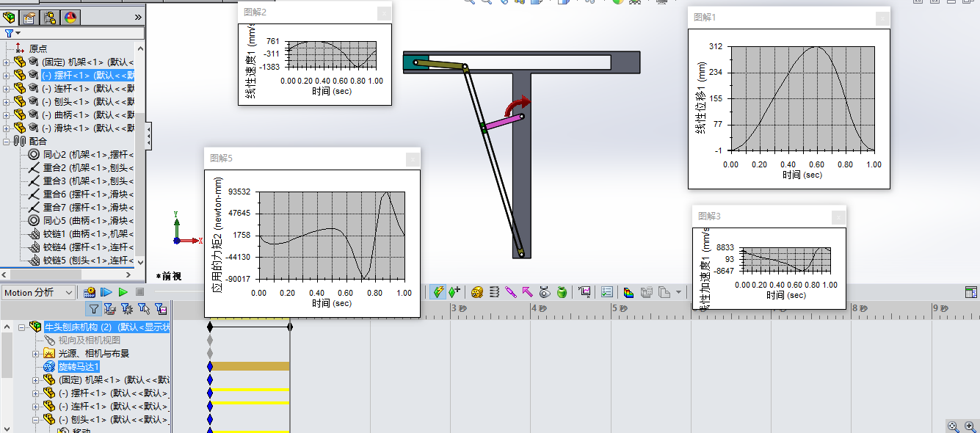Screen dimensions: 980x433
Task: Click the zoom-to-fit timeline magnifier
Action: tap(953, 426)
